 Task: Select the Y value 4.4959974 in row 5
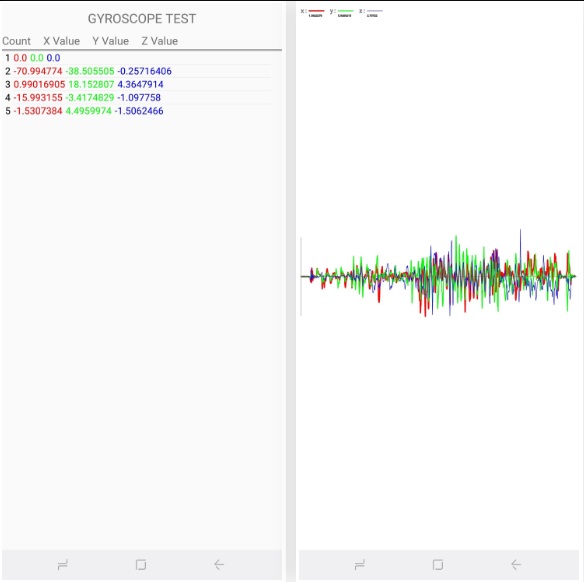[x=89, y=111]
